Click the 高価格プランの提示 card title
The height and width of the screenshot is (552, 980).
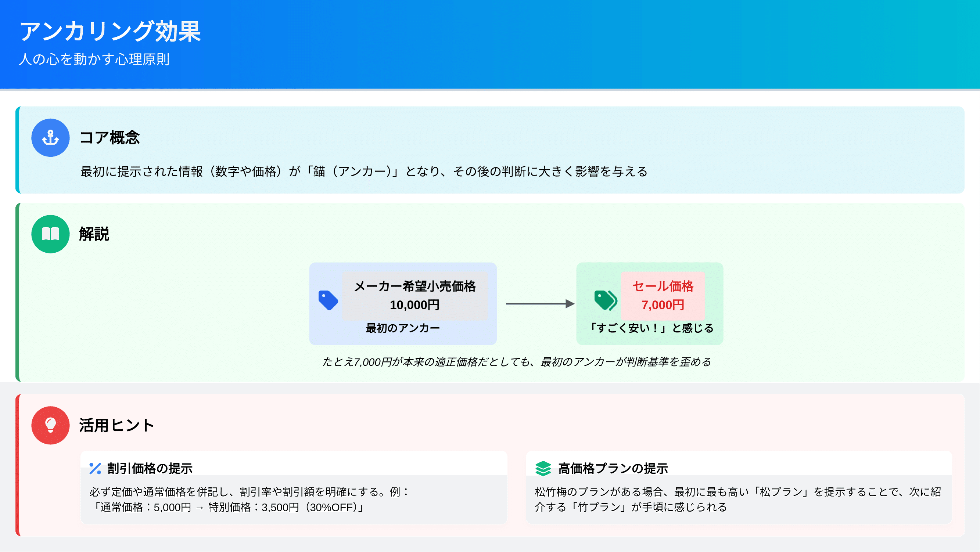click(x=613, y=468)
